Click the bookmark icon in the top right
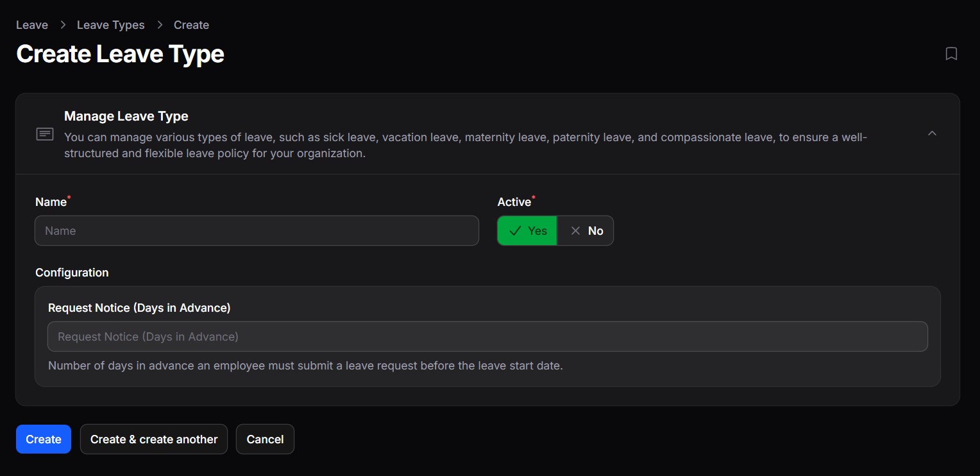 click(x=951, y=54)
